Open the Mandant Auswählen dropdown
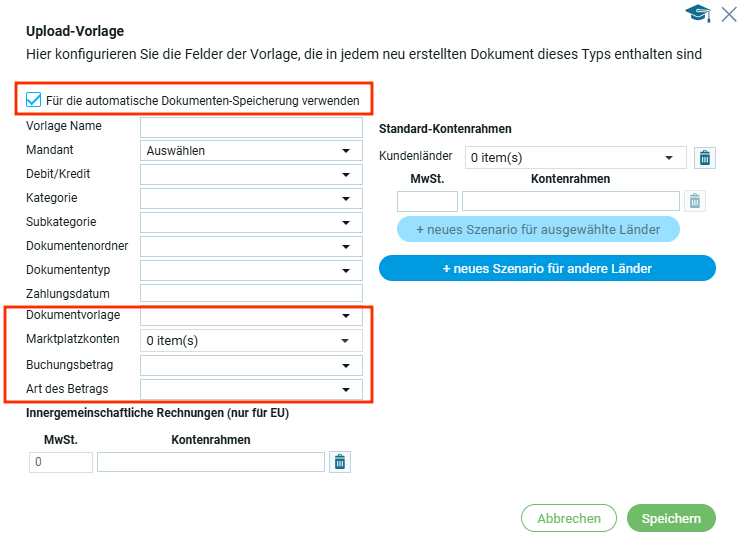Screen dimensions: 746x558 point(250,151)
